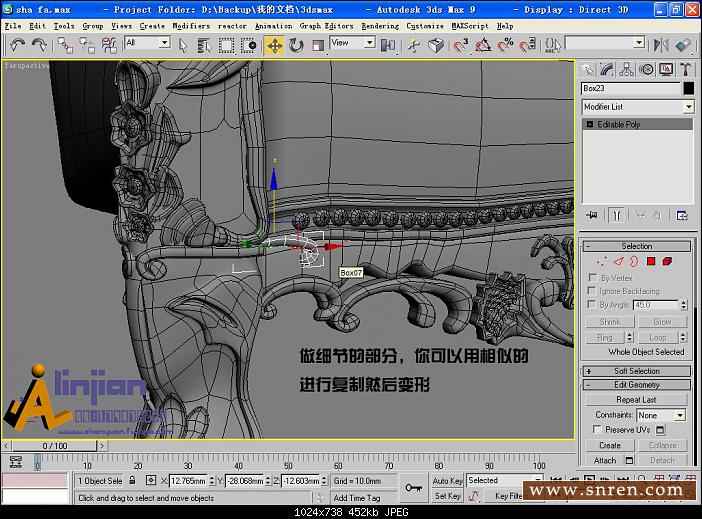Enable the By Angle checkbox
The image size is (702, 519).
point(593,305)
